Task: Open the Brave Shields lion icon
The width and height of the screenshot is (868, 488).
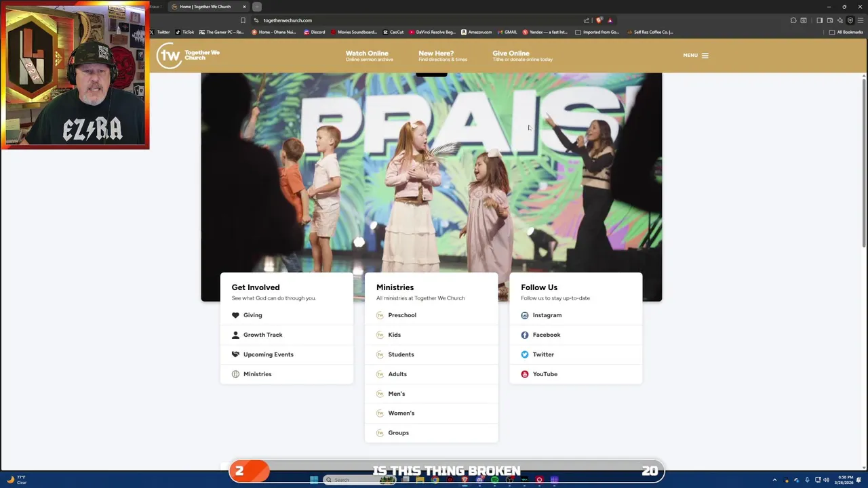Action: (599, 20)
